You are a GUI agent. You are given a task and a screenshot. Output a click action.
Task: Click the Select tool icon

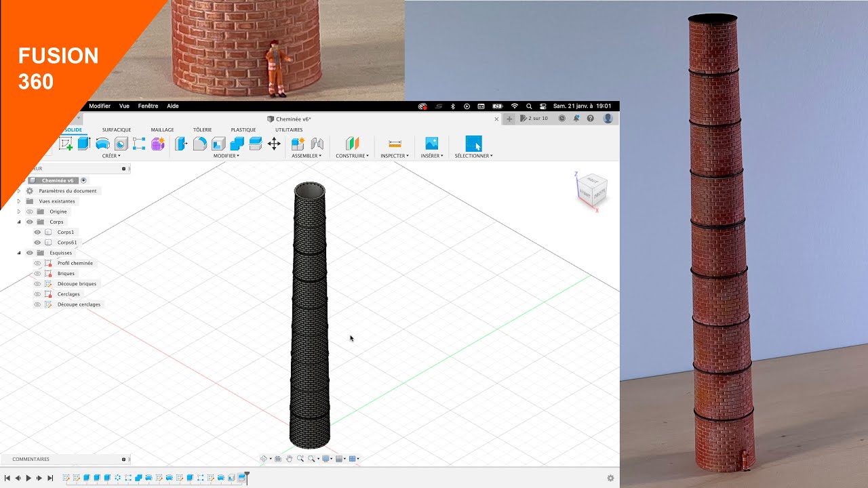click(x=473, y=143)
